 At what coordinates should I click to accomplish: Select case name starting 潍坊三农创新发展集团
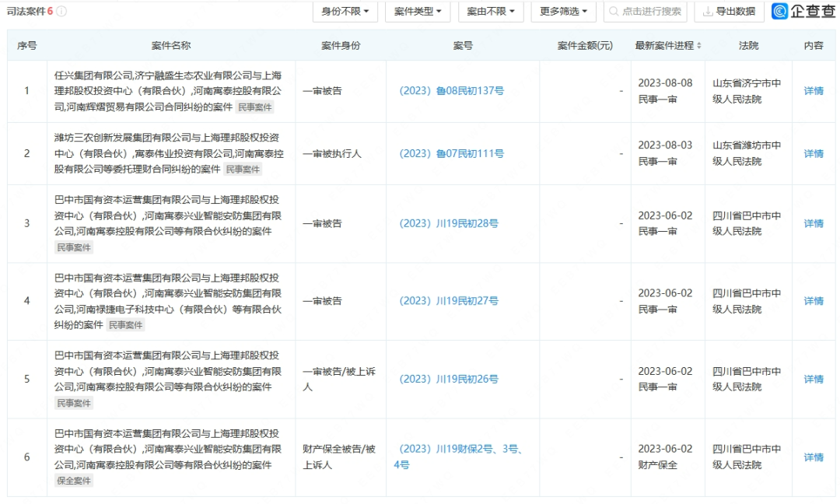click(169, 154)
